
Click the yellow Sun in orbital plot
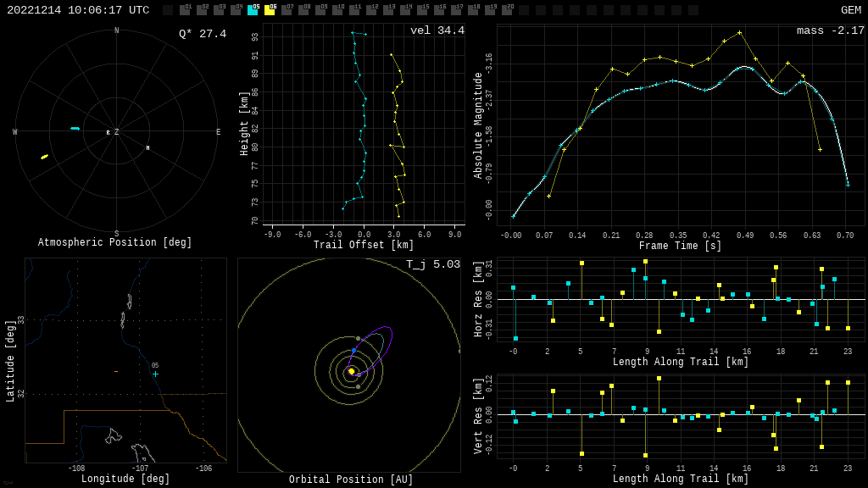coord(351,371)
